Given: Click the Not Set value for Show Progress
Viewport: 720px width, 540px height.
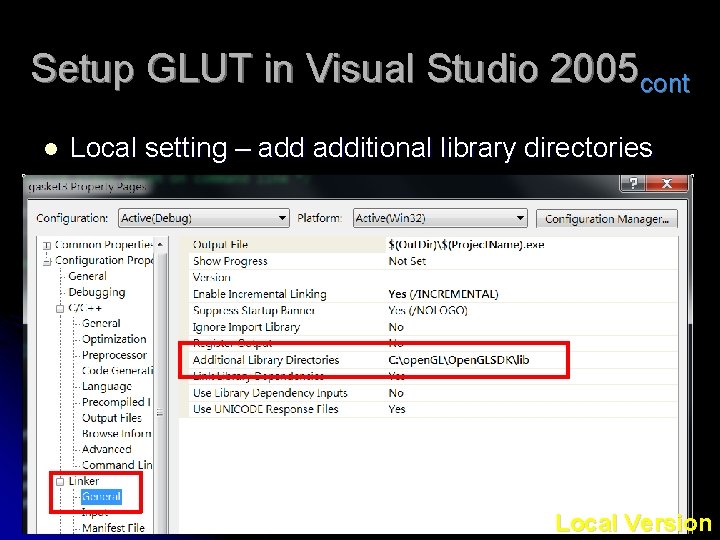Looking at the screenshot, I should tap(407, 261).
